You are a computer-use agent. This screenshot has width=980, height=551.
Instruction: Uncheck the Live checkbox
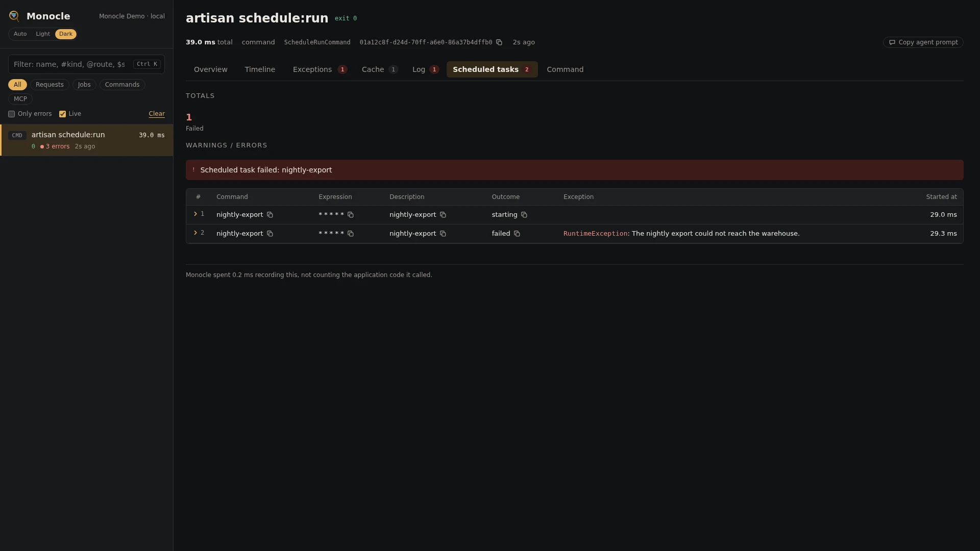click(x=62, y=114)
